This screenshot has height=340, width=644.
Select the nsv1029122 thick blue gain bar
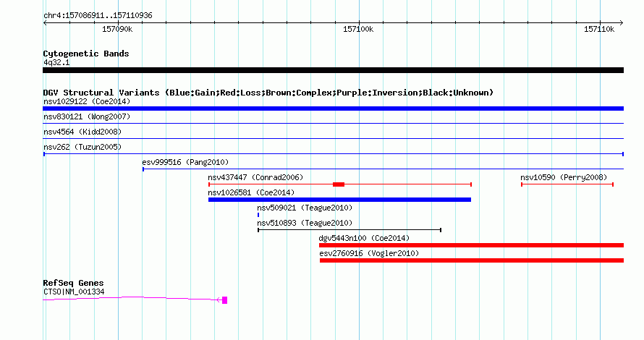point(333,109)
